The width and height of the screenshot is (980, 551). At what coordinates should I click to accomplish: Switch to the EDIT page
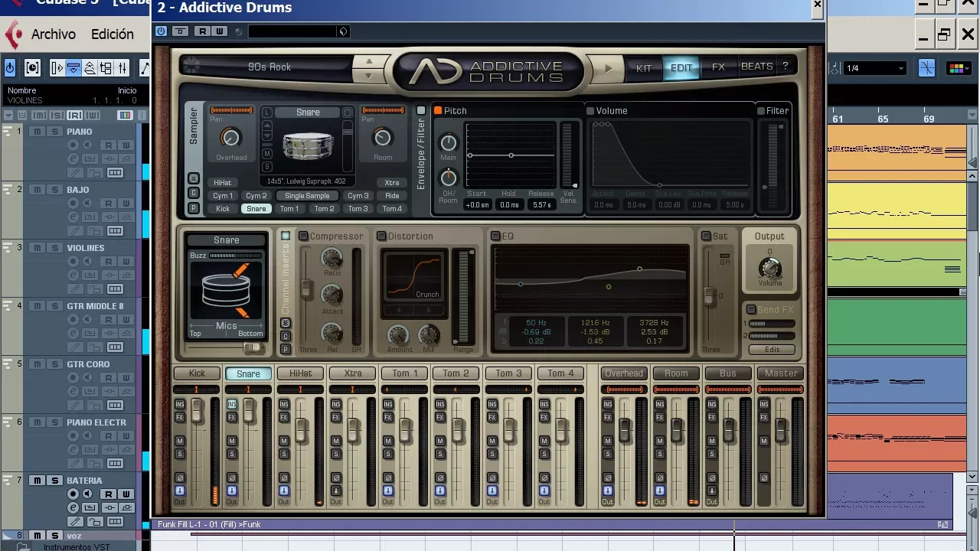tap(681, 67)
